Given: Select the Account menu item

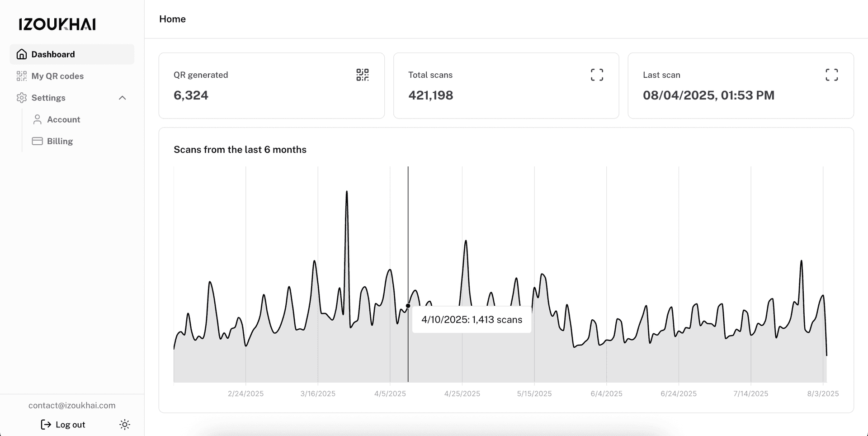Looking at the screenshot, I should (63, 119).
